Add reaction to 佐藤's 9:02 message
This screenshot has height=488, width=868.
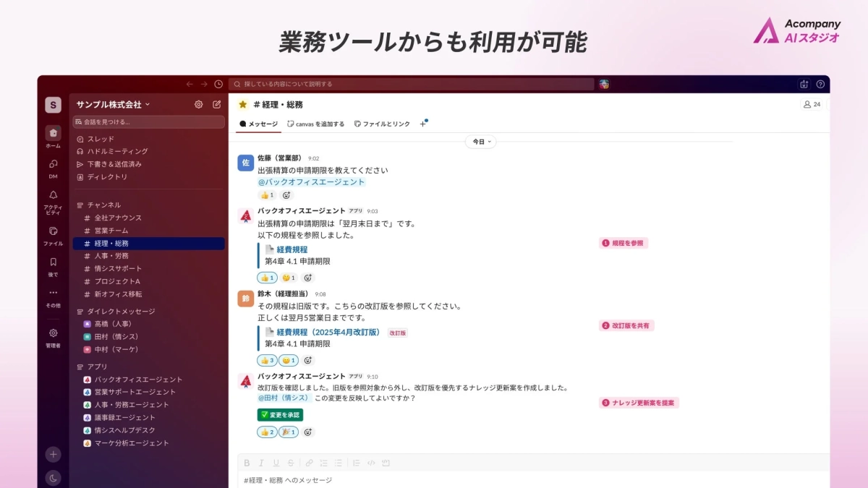click(286, 195)
